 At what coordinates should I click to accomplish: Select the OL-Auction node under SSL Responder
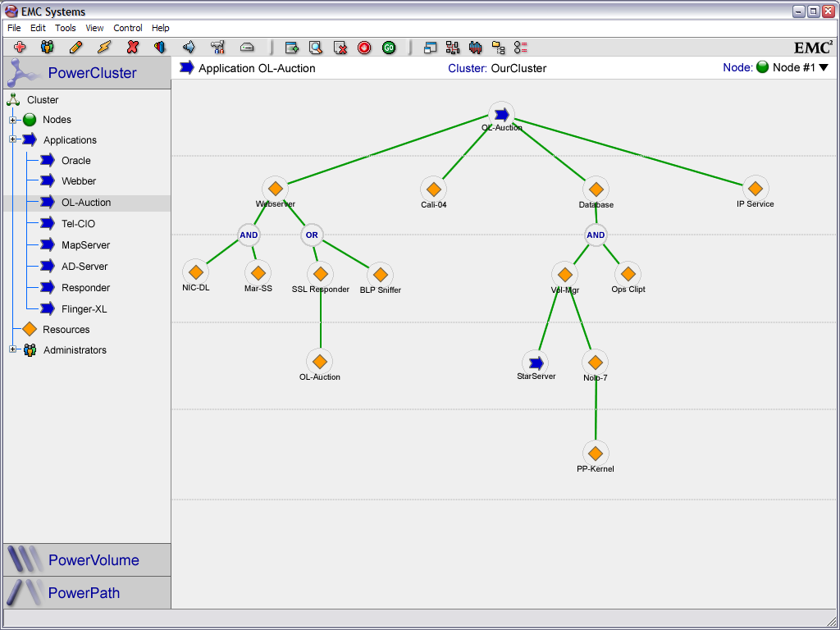pyautogui.click(x=320, y=362)
